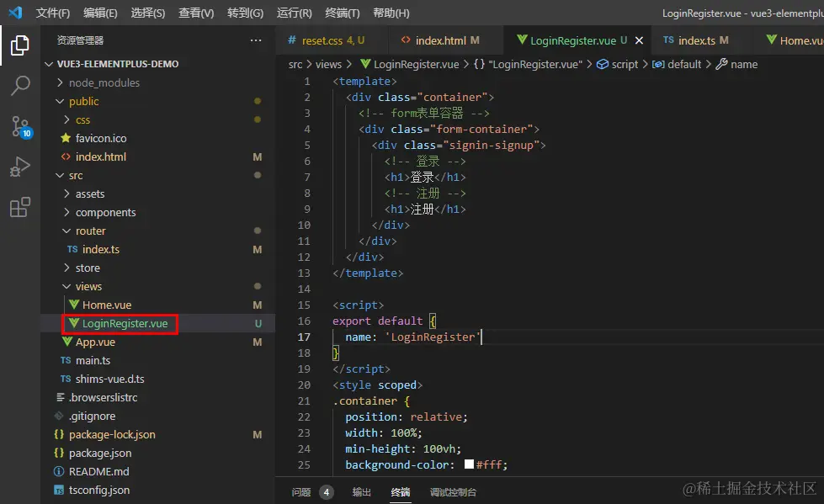Click the JSON braces icon of package.json

point(59,453)
